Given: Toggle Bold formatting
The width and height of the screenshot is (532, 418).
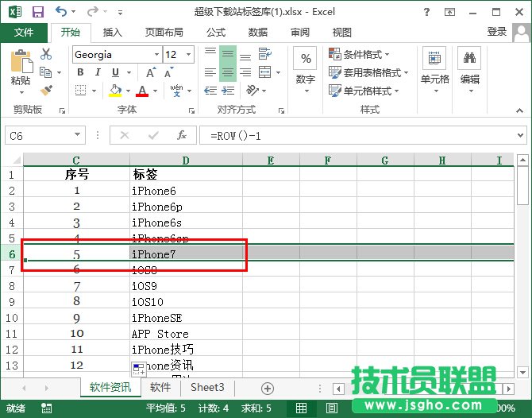Looking at the screenshot, I should tap(80, 72).
